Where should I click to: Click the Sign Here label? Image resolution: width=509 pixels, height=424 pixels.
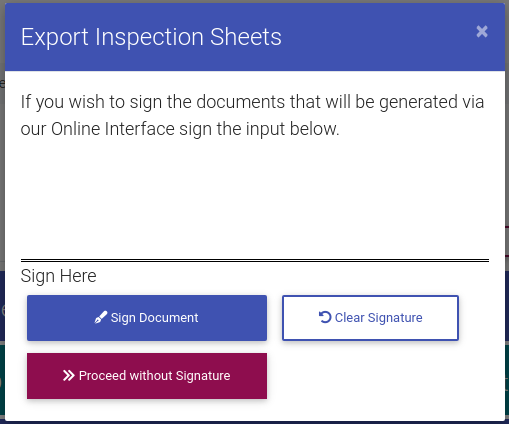tap(58, 276)
